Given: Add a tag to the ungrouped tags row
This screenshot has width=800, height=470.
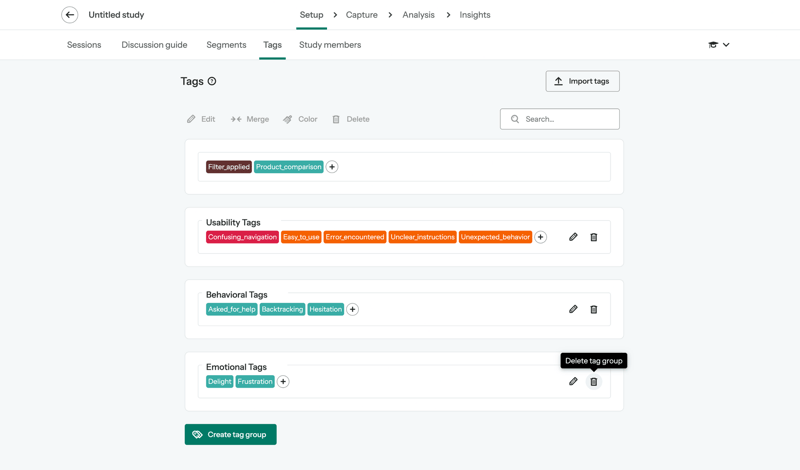Looking at the screenshot, I should (332, 167).
